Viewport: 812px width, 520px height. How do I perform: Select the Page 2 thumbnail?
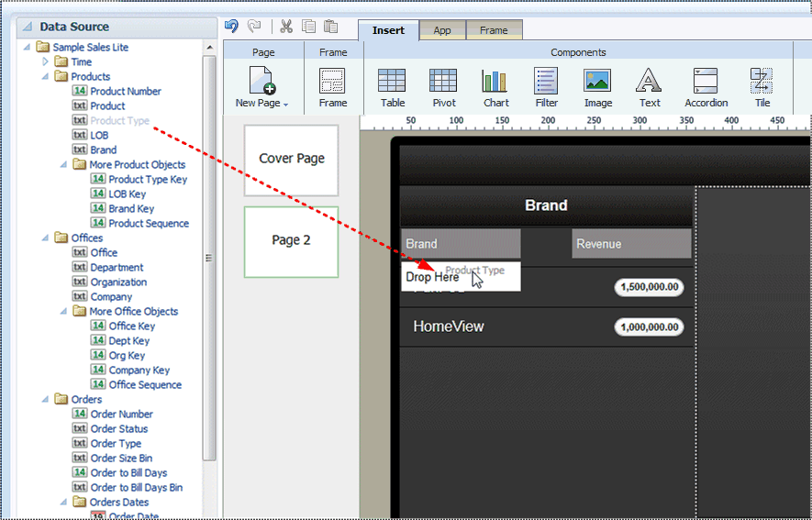point(291,242)
